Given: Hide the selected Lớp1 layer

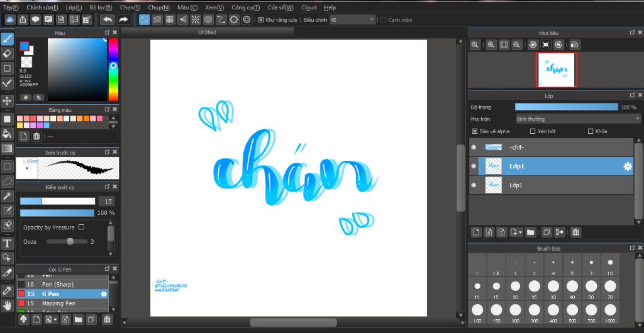Looking at the screenshot, I should (x=474, y=166).
